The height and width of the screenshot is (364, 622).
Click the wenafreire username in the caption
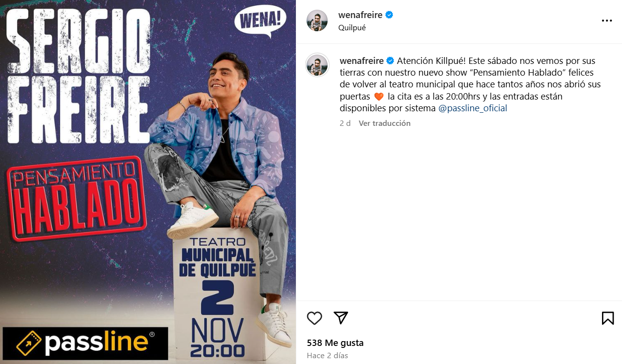pyautogui.click(x=361, y=61)
